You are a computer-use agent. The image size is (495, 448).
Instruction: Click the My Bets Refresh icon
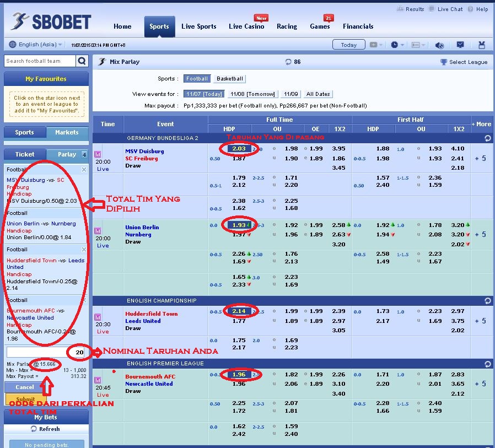pyautogui.click(x=34, y=429)
